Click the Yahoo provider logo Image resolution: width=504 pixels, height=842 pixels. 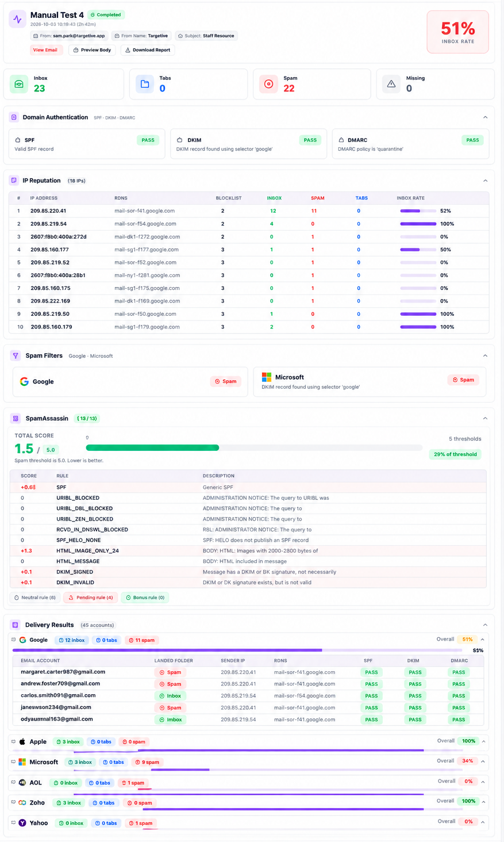[x=22, y=823]
